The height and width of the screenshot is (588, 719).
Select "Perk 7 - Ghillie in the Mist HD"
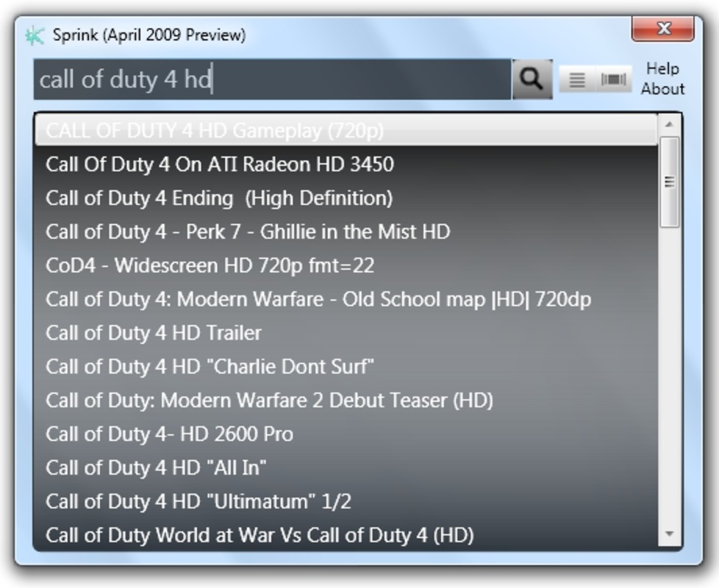coord(346,232)
